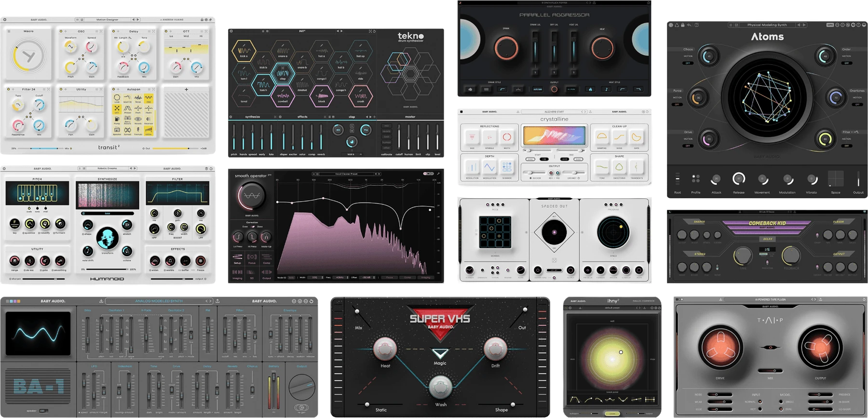Switch to the 'effects' tab in Tekno
The width and height of the screenshot is (868, 418).
click(x=302, y=117)
